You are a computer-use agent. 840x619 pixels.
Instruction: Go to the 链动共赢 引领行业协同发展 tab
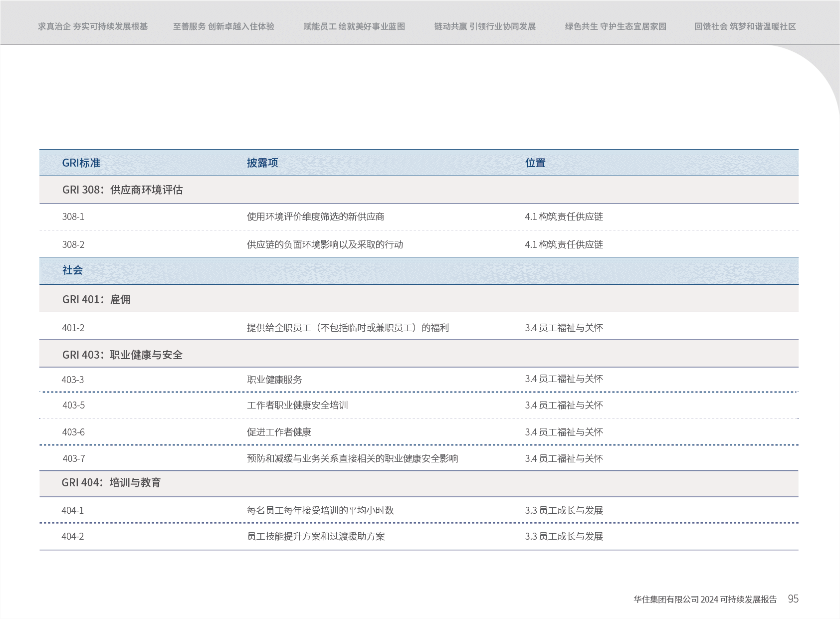tap(485, 26)
